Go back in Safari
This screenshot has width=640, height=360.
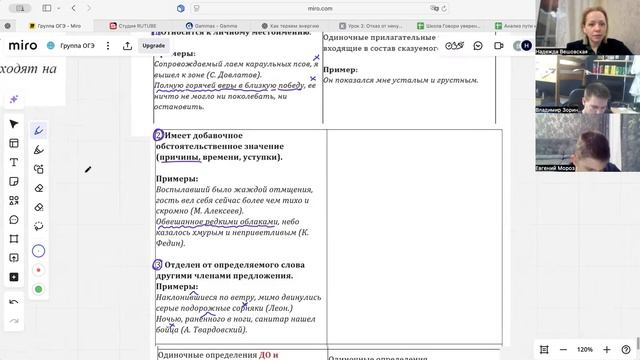[74, 8]
